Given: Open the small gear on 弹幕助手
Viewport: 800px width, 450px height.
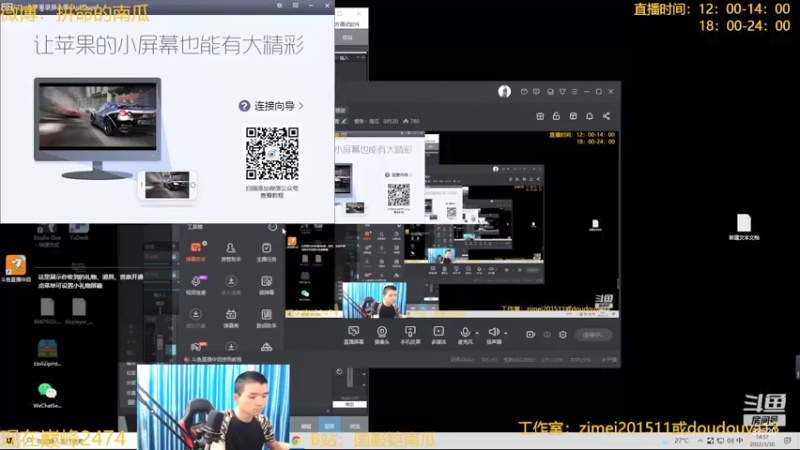Looking at the screenshot, I should 205,243.
